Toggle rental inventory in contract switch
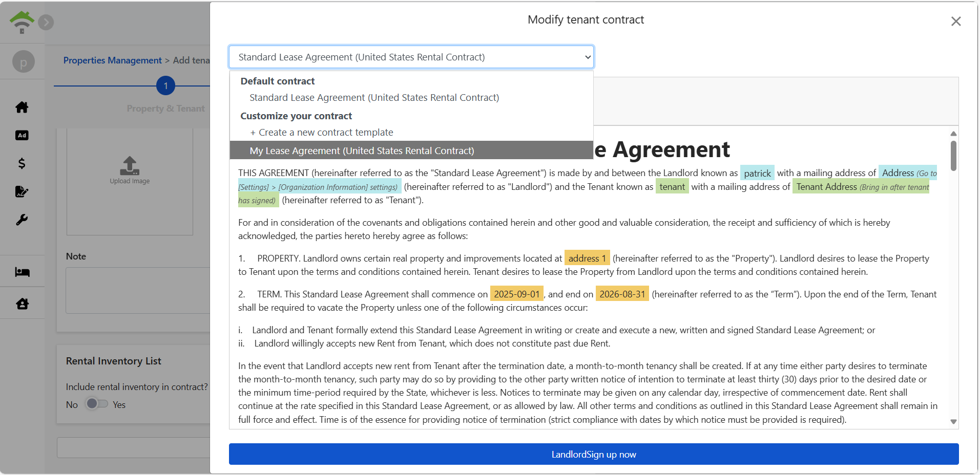The image size is (980, 475). click(96, 404)
